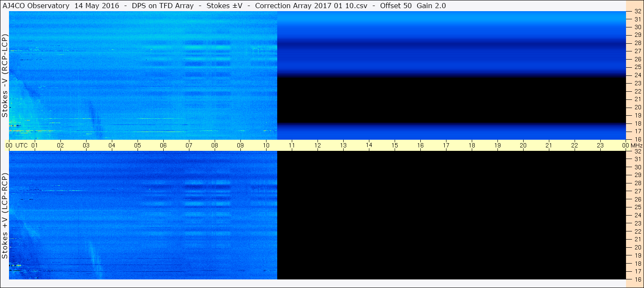Select hour 18 on the time axis
Image resolution: width=644 pixels, height=288 pixels.
[x=472, y=145]
